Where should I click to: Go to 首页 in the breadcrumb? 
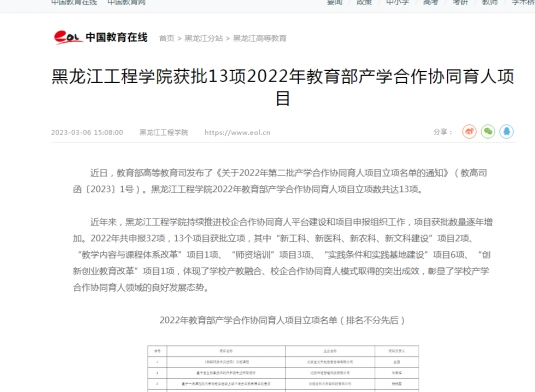[x=167, y=38]
